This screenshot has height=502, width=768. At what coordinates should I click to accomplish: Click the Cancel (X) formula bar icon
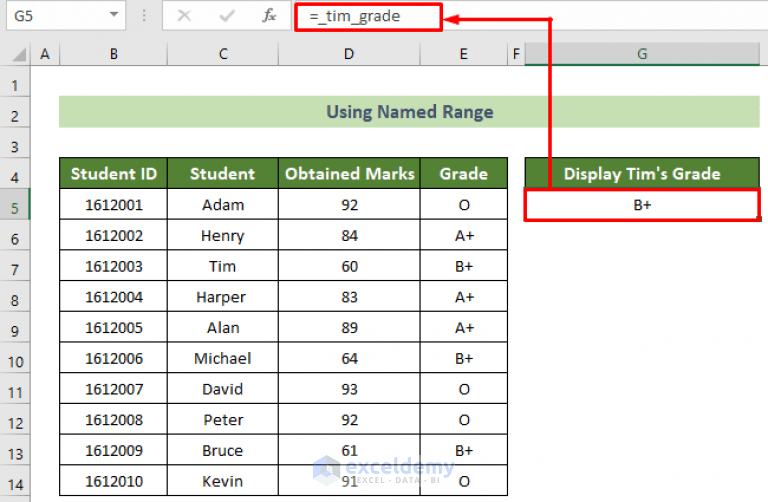[x=184, y=16]
